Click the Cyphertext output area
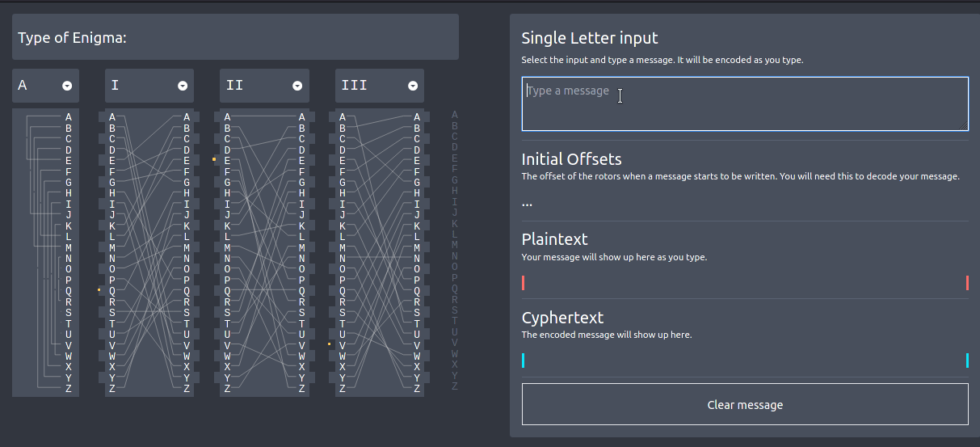Image resolution: width=980 pixels, height=447 pixels. 745,361
